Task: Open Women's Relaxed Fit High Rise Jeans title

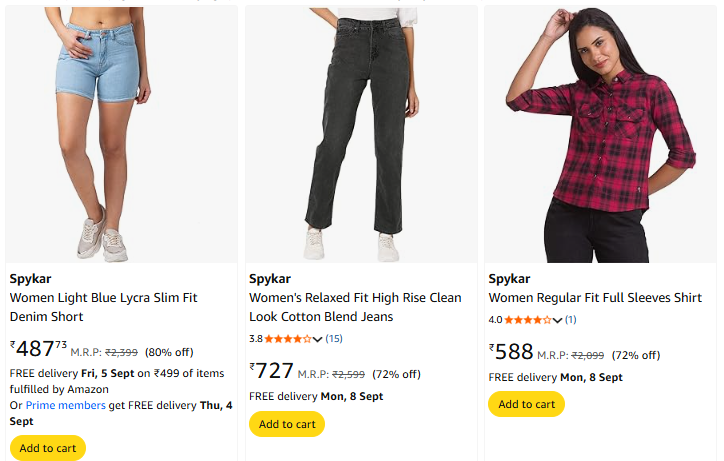Action: [x=355, y=307]
